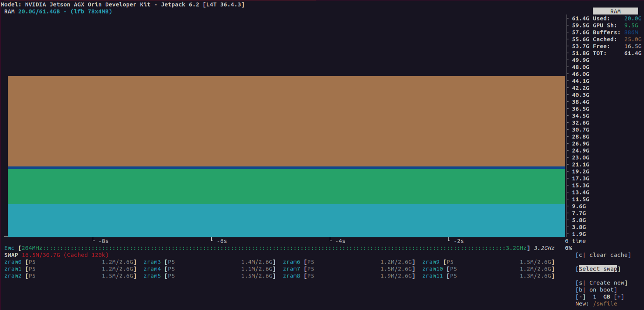Select the zram6 swap row
The image size is (644, 310).
click(x=349, y=262)
